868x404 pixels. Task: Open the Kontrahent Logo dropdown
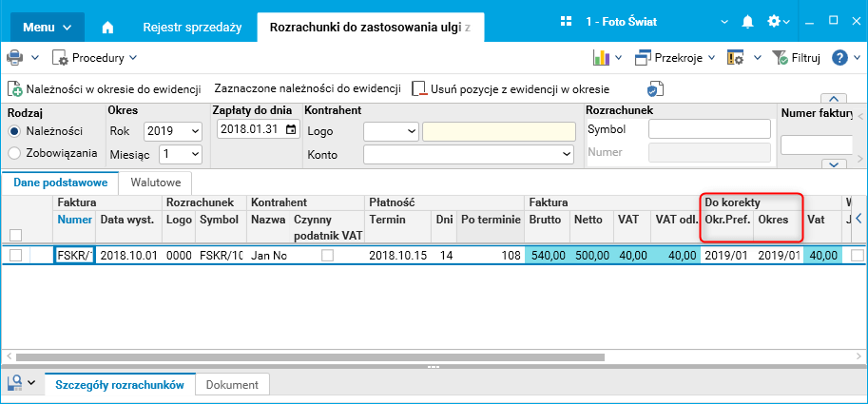[x=392, y=131]
